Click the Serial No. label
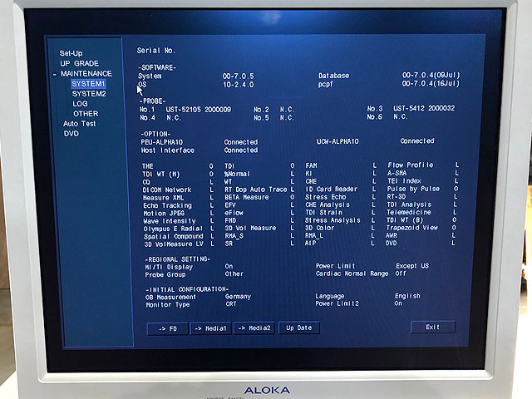Viewport: 532px width, 399px height. 156,51
